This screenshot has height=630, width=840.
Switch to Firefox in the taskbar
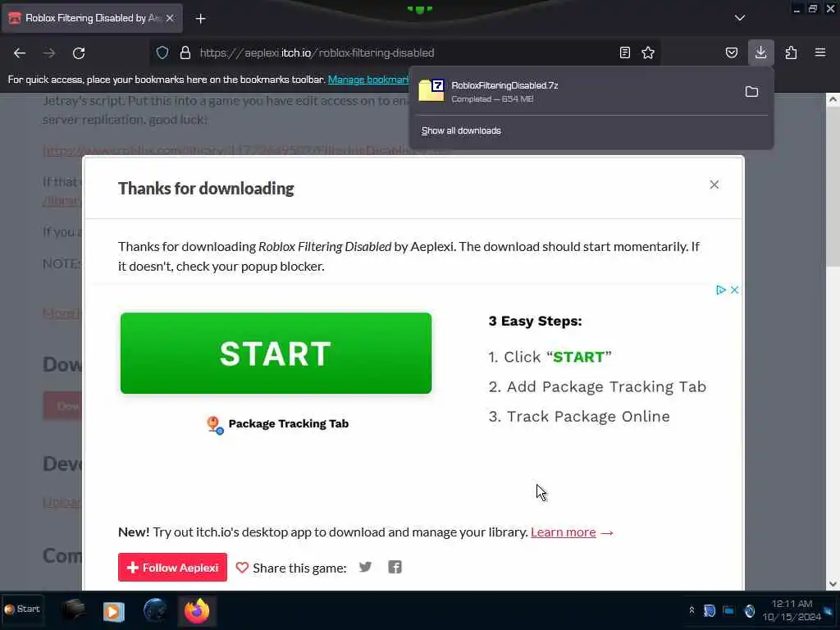pyautogui.click(x=197, y=610)
